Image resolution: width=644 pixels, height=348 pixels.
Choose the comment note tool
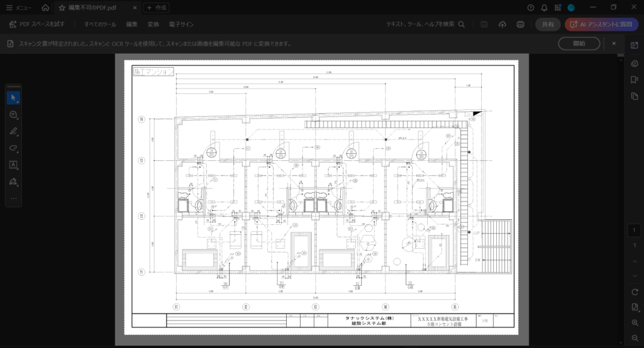13,114
